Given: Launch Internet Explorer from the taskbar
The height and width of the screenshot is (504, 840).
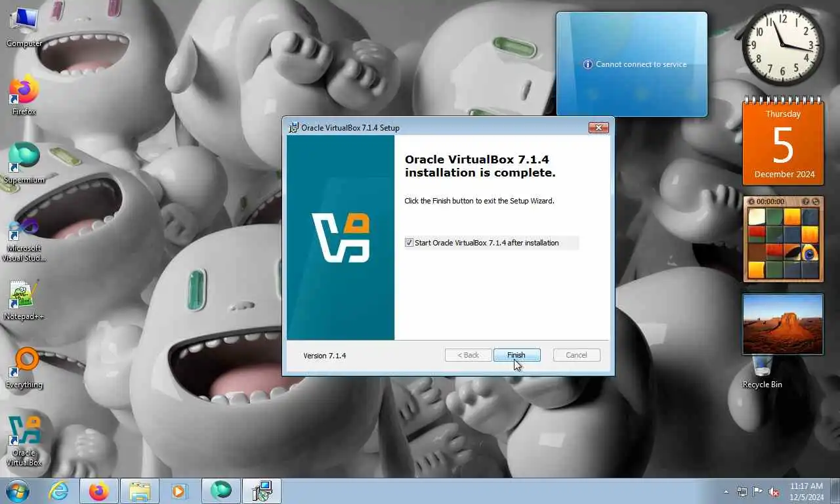Looking at the screenshot, I should coord(58,491).
